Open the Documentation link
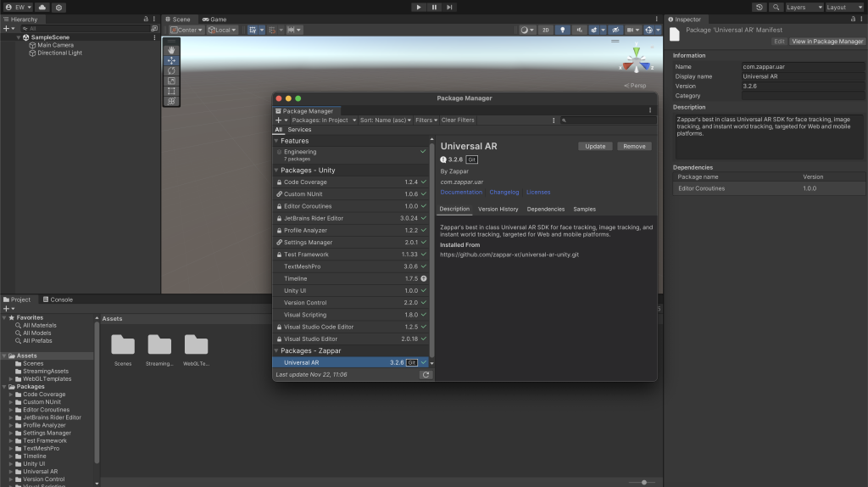Image resolution: width=868 pixels, height=487 pixels. coord(461,193)
